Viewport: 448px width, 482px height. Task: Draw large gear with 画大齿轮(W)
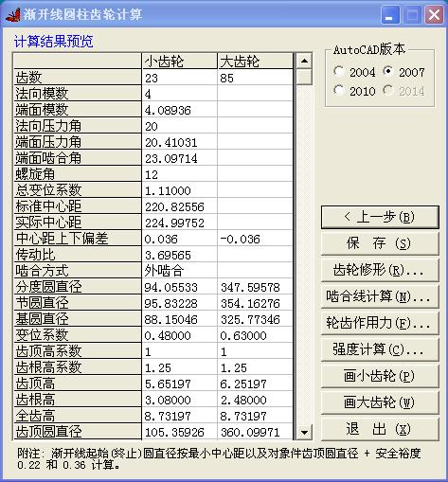[380, 402]
